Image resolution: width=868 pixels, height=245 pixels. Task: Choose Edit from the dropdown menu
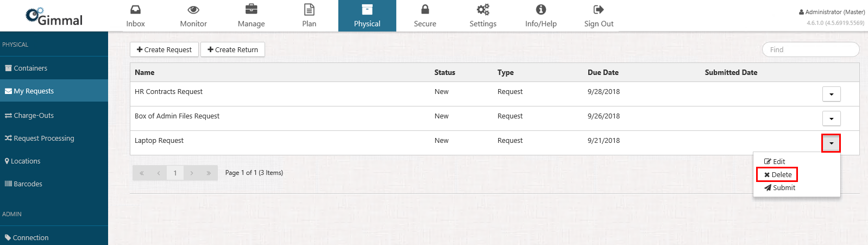coord(775,161)
